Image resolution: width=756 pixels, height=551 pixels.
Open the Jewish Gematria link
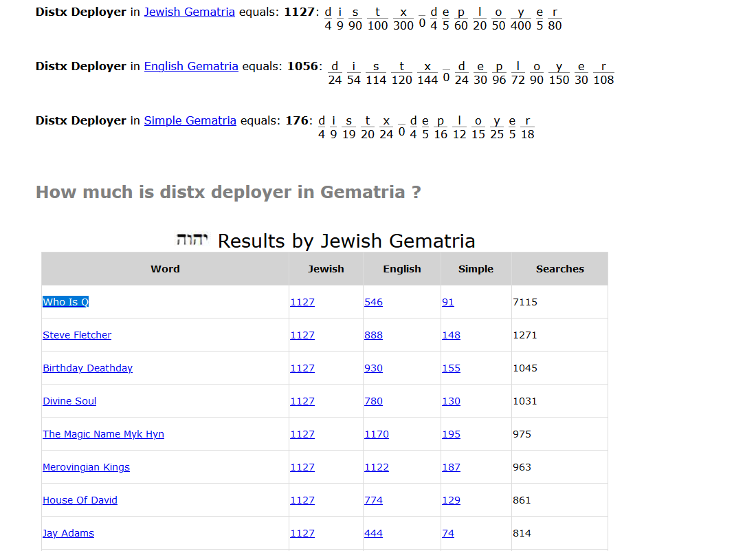[190, 12]
